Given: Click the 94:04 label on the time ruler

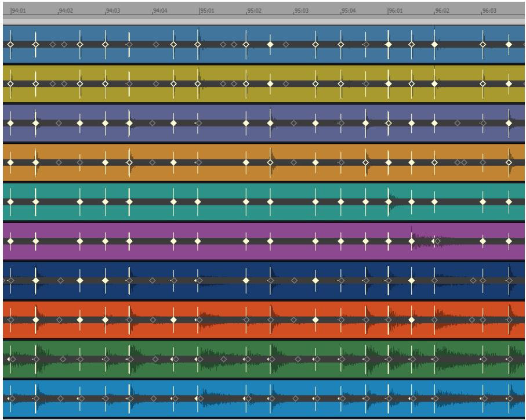Looking at the screenshot, I should pos(159,11).
